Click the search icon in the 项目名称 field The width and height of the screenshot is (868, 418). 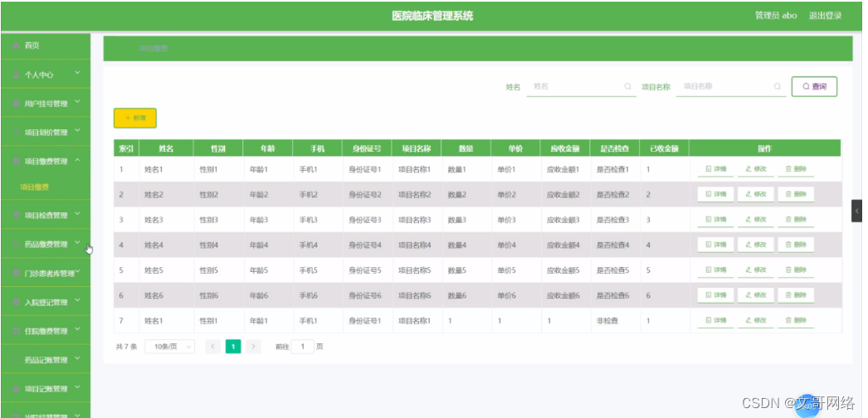pos(778,86)
